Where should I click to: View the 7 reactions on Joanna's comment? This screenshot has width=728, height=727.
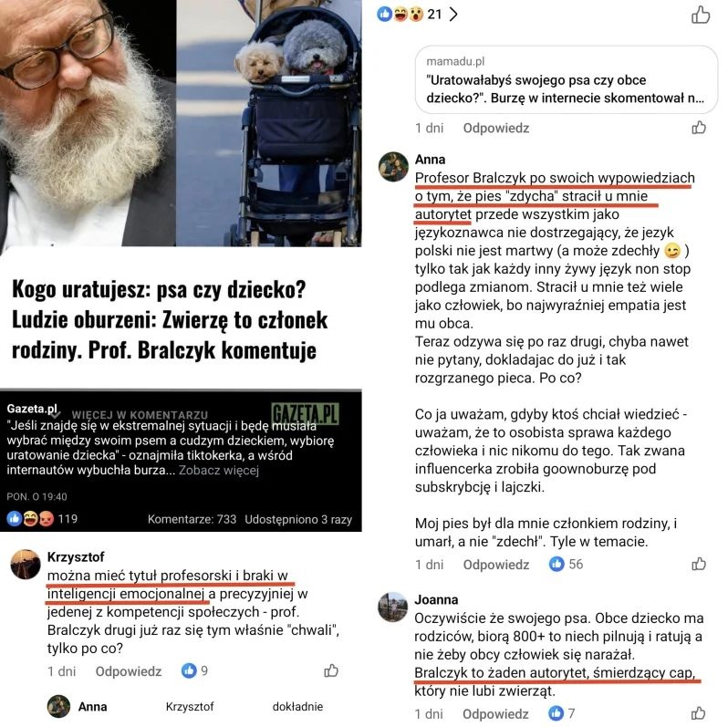562,713
